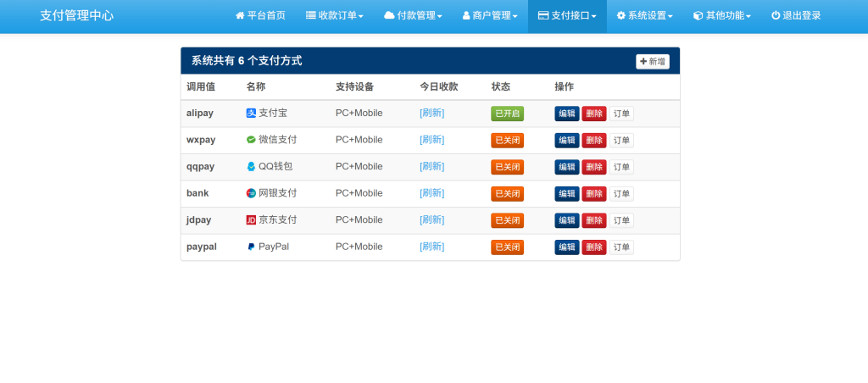
Task: Toggle the paypal 已关闭 status
Action: coord(507,247)
